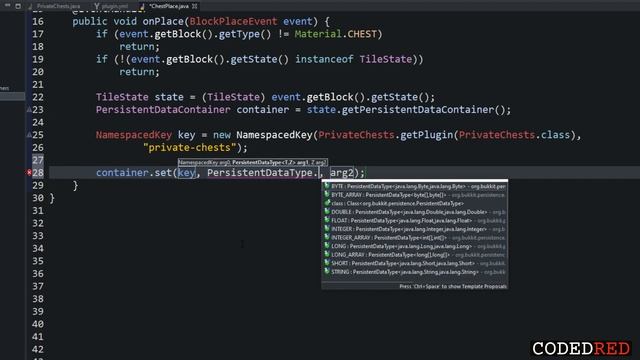This screenshot has height=360, width=640.
Task: Click the 'Press Ctrl+Space to show Template Proposals' bar
Action: point(415,287)
